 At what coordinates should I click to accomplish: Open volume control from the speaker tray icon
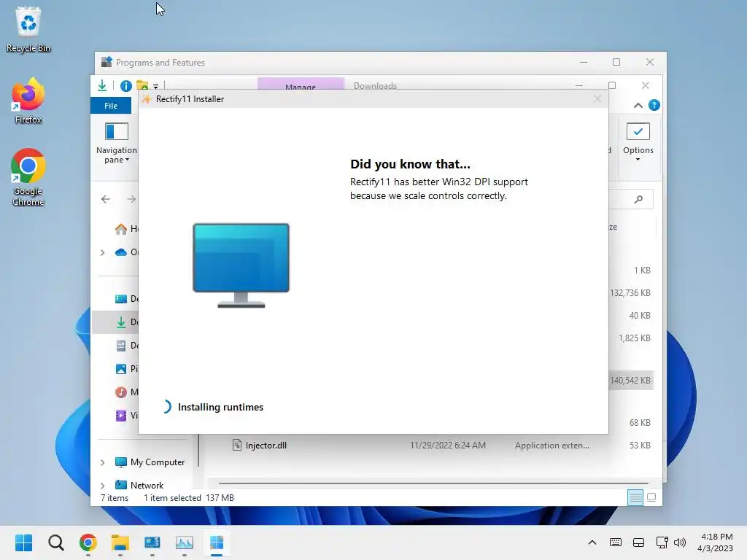[x=680, y=542]
